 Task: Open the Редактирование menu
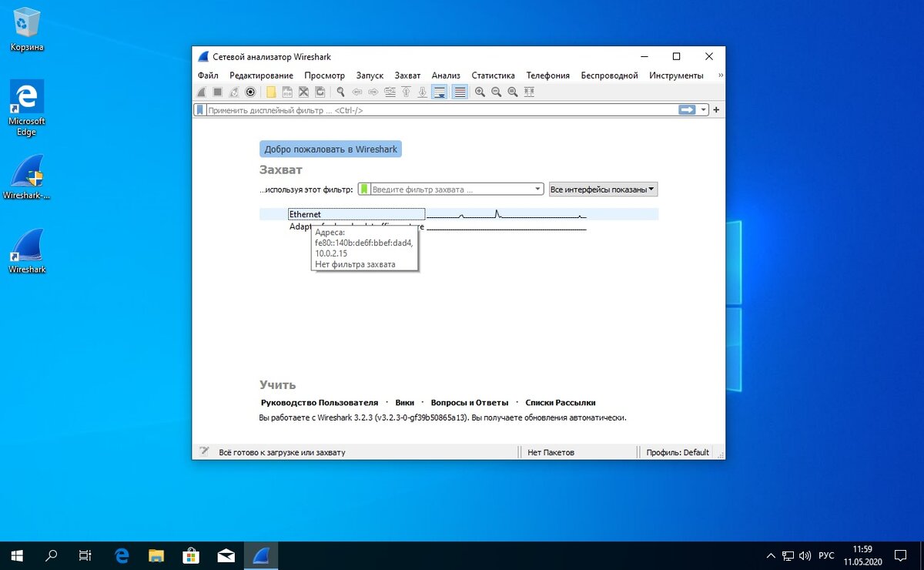tap(261, 75)
